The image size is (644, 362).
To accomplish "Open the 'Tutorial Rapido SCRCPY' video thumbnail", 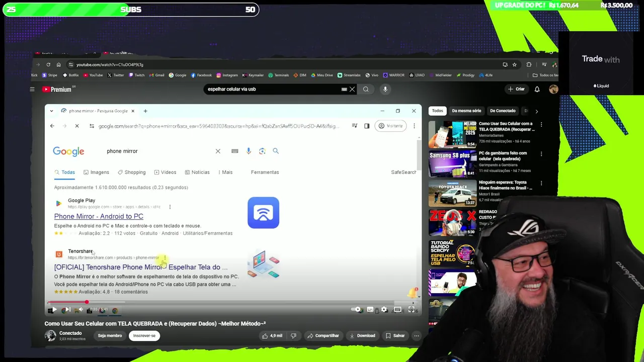I will (452, 252).
